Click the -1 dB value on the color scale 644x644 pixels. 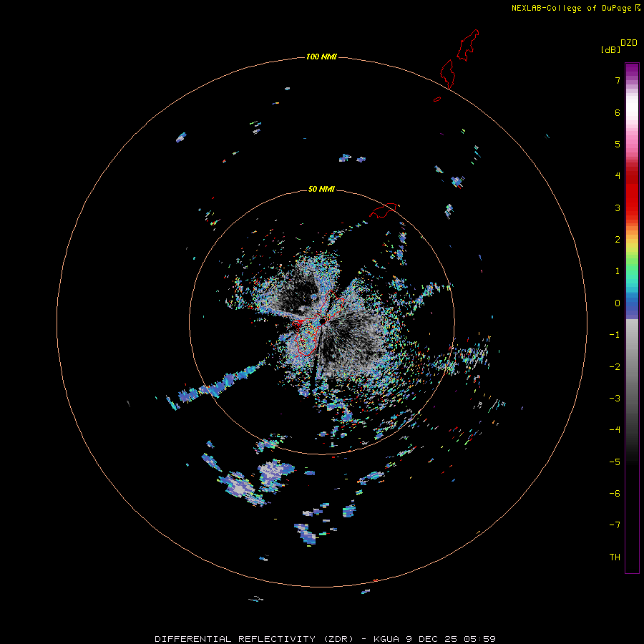point(615,335)
